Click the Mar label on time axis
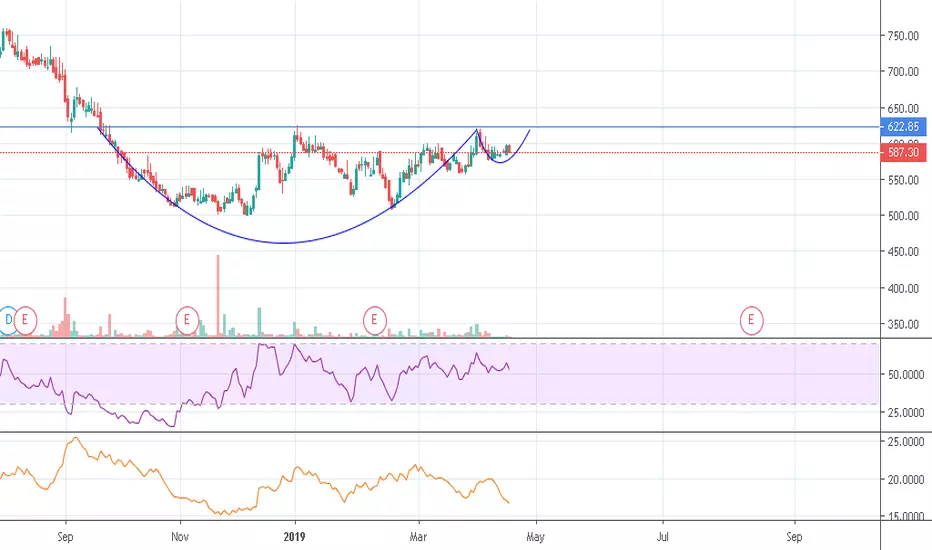Screen dimensions: 932x550 click(x=418, y=537)
